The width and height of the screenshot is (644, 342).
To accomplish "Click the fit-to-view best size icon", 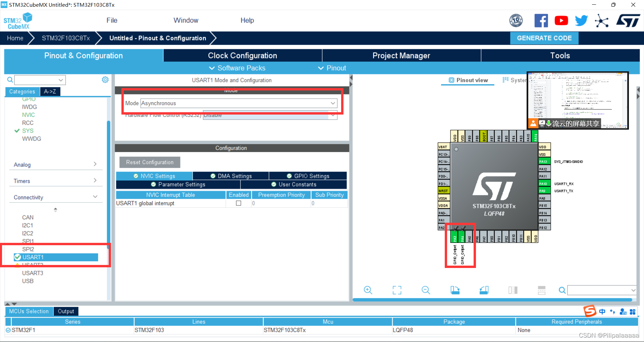I will tap(397, 290).
